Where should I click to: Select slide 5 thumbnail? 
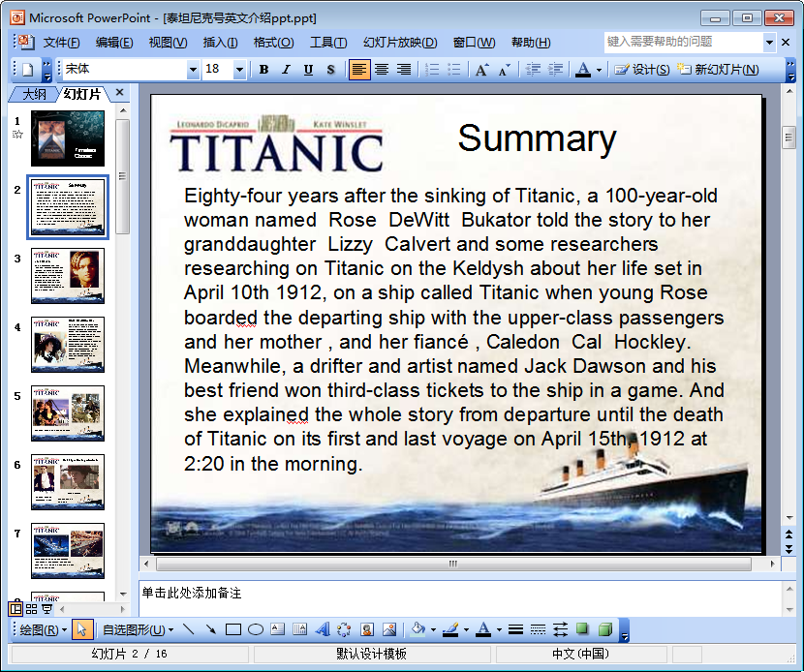[x=68, y=413]
